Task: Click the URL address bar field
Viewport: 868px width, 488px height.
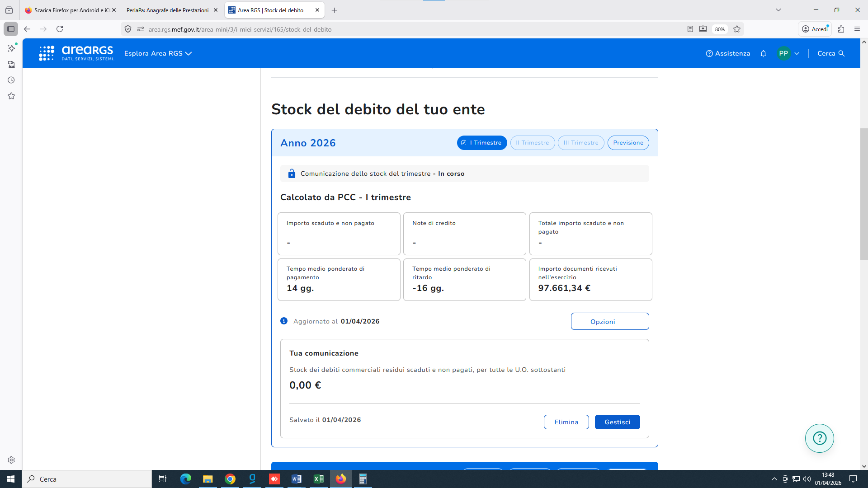Action: pyautogui.click(x=407, y=29)
